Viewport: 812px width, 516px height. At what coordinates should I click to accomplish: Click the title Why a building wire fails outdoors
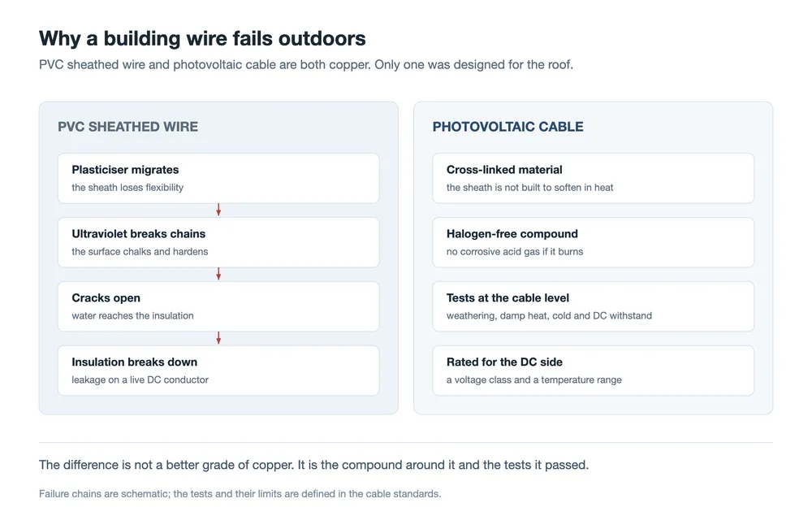click(x=202, y=39)
